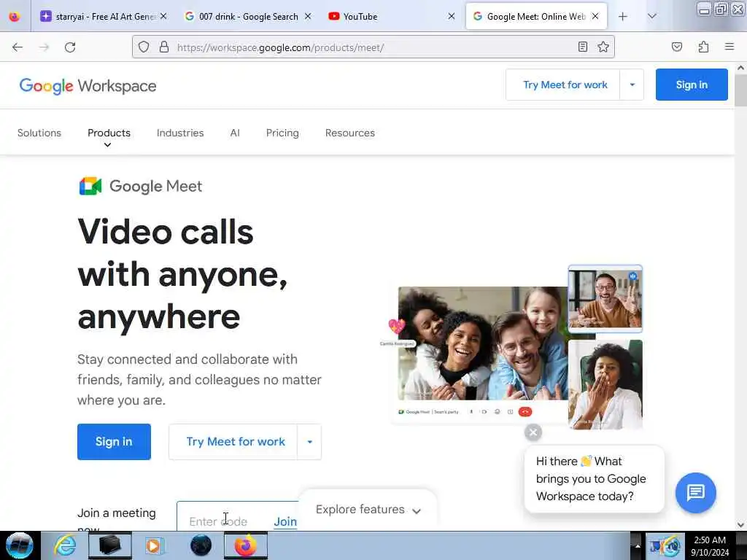The height and width of the screenshot is (560, 747).
Task: Expand the header Try Meet dropdown arrow
Action: click(x=632, y=85)
